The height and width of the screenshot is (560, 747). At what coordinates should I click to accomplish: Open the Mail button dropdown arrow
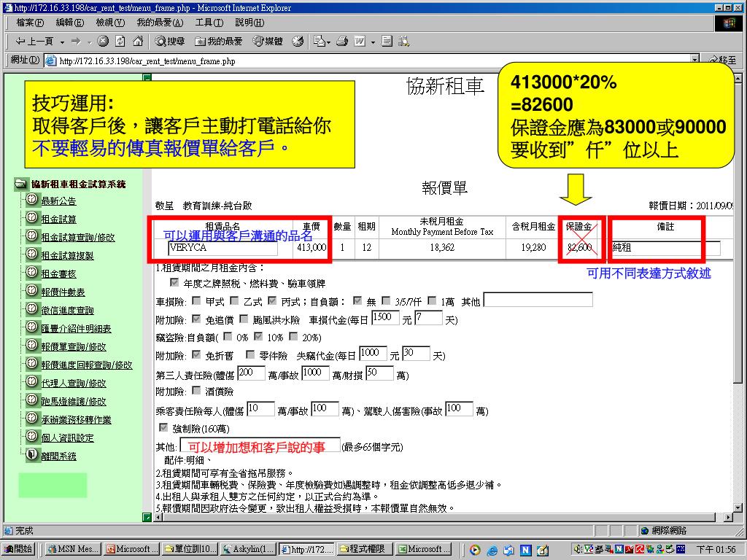329,42
